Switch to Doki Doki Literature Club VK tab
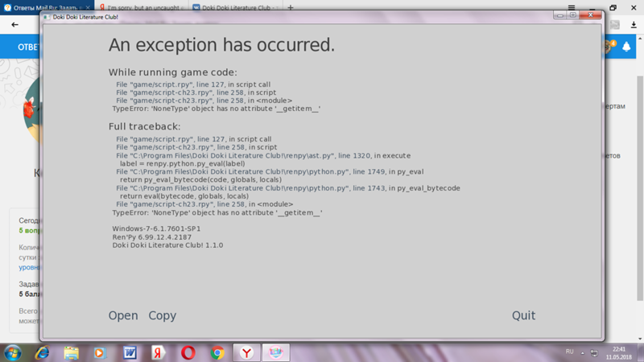 235,7
